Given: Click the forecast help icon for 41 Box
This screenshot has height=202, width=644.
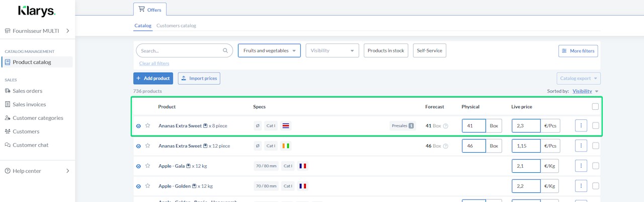Looking at the screenshot, I should pos(445,126).
